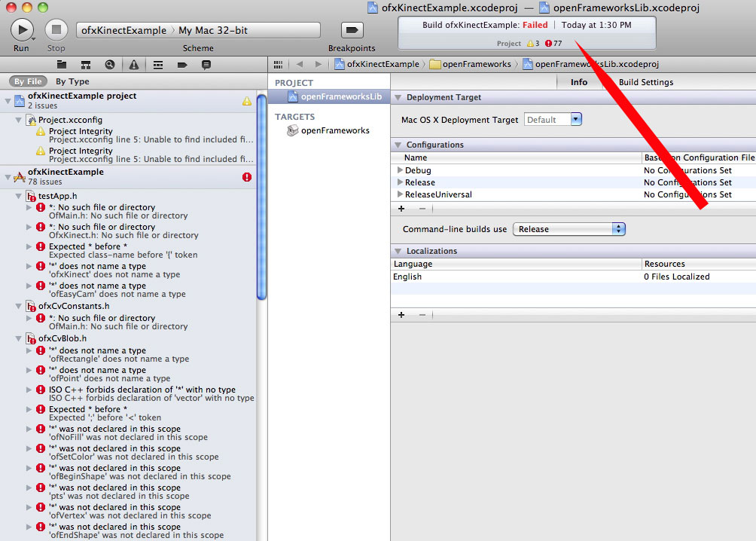This screenshot has height=541, width=756.
Task: Select openFrameworks under TARGETS
Action: 329,130
